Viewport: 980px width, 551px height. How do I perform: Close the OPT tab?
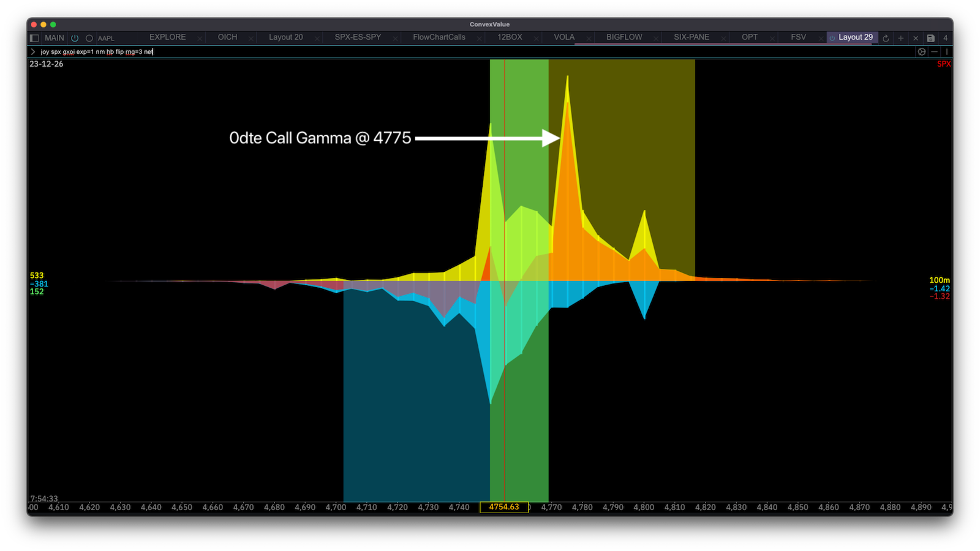click(x=772, y=39)
